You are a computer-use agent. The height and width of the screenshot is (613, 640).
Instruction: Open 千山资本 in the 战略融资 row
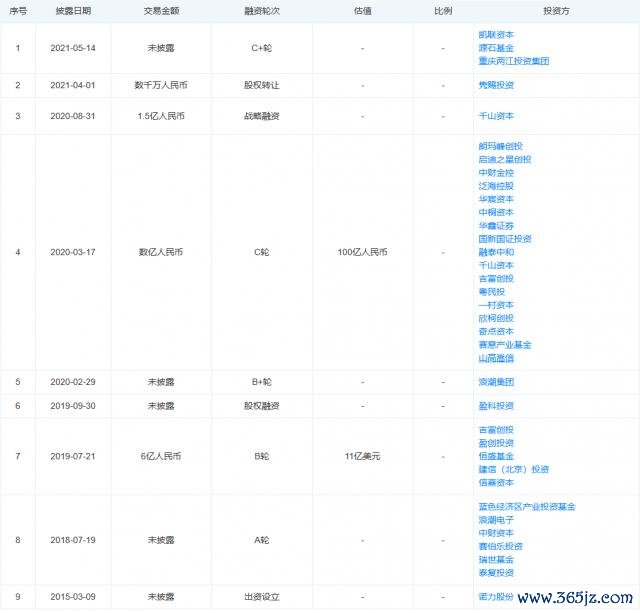496,116
